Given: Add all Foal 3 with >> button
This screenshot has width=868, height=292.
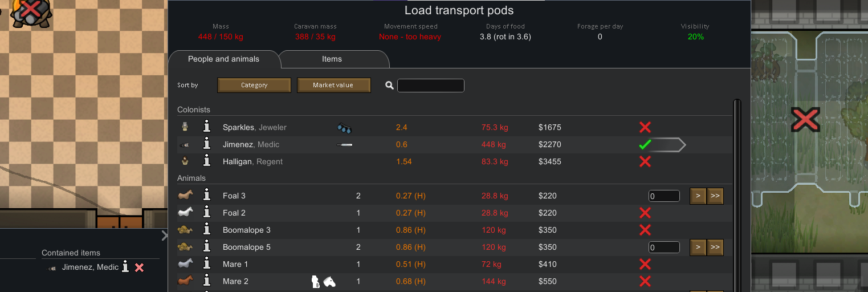Looking at the screenshot, I should [x=715, y=196].
